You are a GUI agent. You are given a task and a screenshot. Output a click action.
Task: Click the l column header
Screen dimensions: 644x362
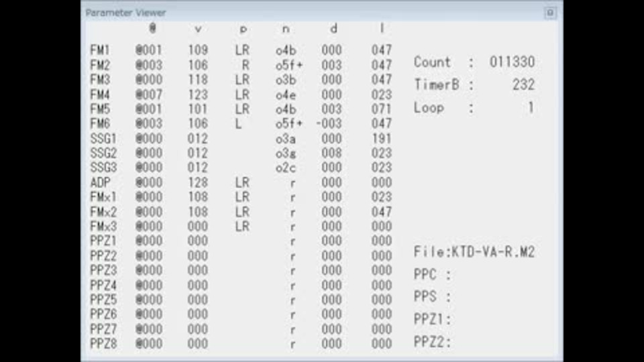(x=382, y=28)
